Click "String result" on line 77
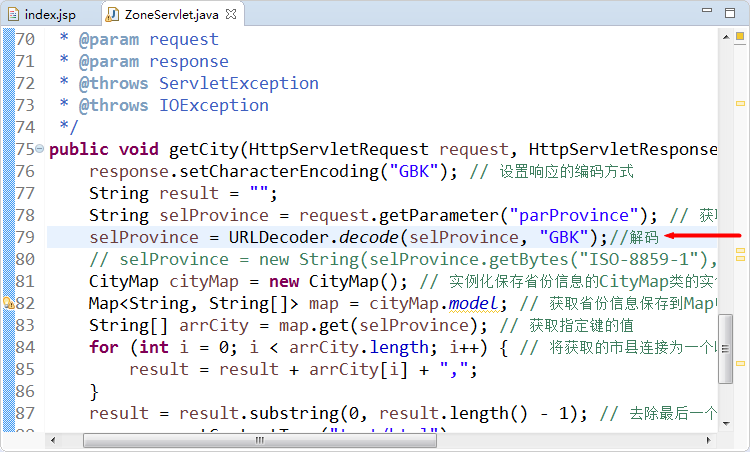The width and height of the screenshot is (750, 452). coord(154,194)
